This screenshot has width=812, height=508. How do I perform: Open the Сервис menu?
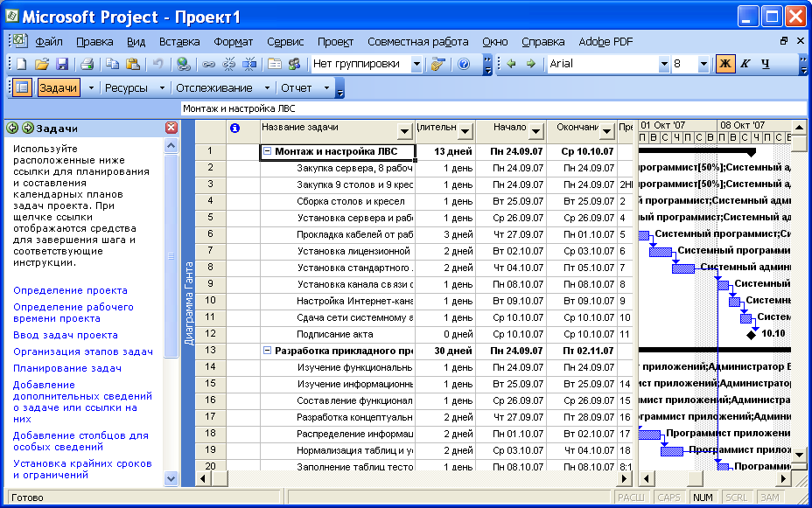tap(285, 42)
